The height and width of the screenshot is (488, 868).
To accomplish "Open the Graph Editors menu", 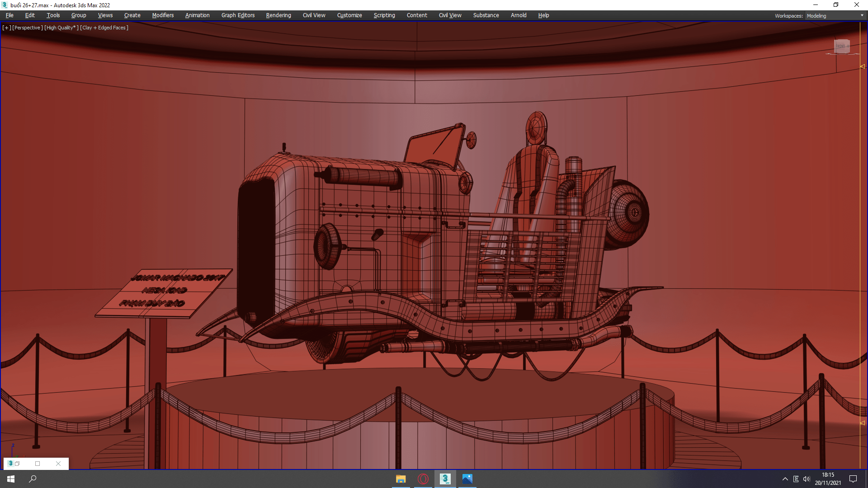I will tap(238, 15).
